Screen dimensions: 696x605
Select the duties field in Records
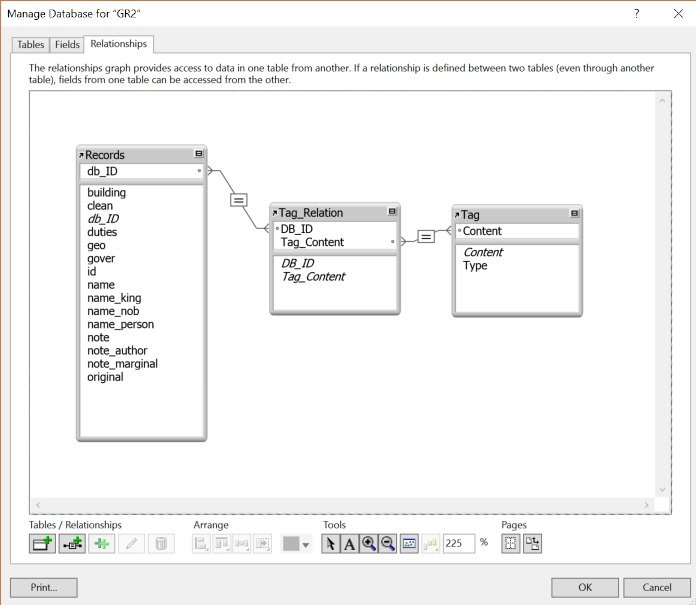pos(102,232)
